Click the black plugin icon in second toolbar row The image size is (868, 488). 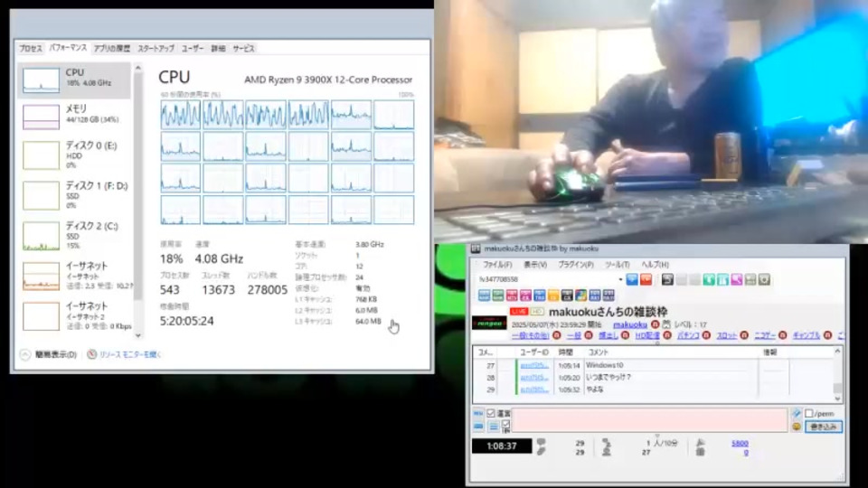point(567,296)
